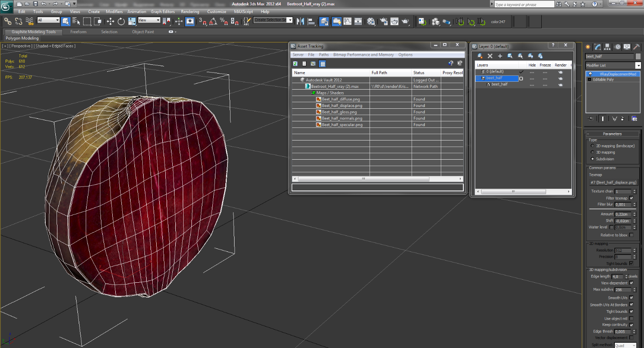Click the Render Production teapot icon
This screenshot has width=644, height=348.
tap(405, 21)
